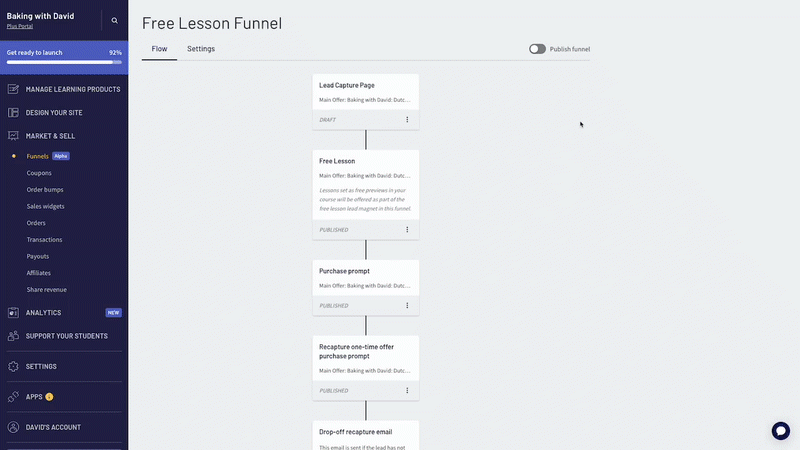Click the Baking with David school name
This screenshot has width=800, height=450.
(40, 16)
